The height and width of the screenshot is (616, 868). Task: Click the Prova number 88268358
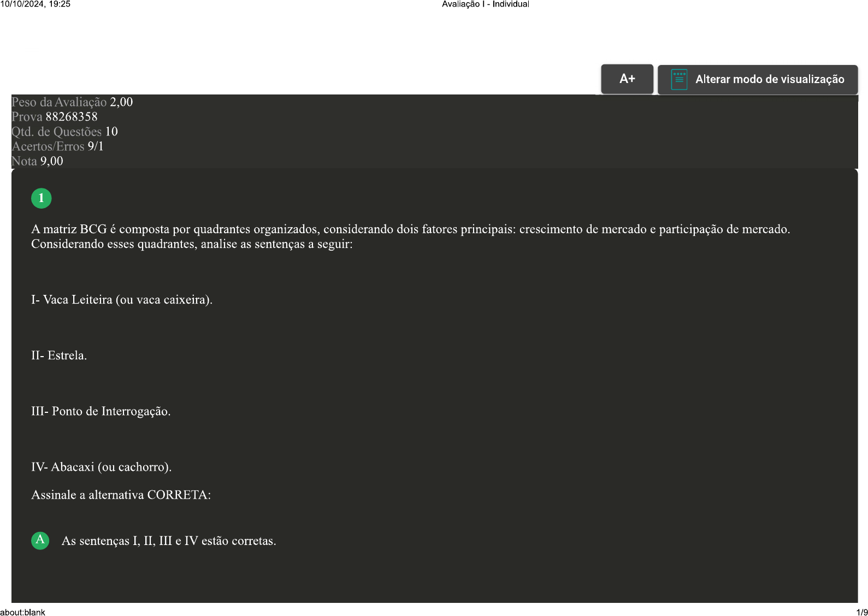(71, 117)
